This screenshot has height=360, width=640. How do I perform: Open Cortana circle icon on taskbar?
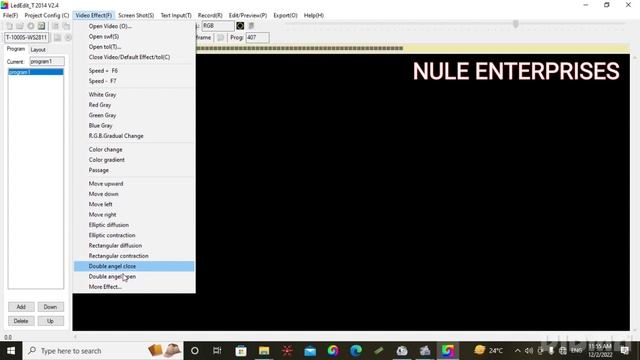tap(195, 351)
